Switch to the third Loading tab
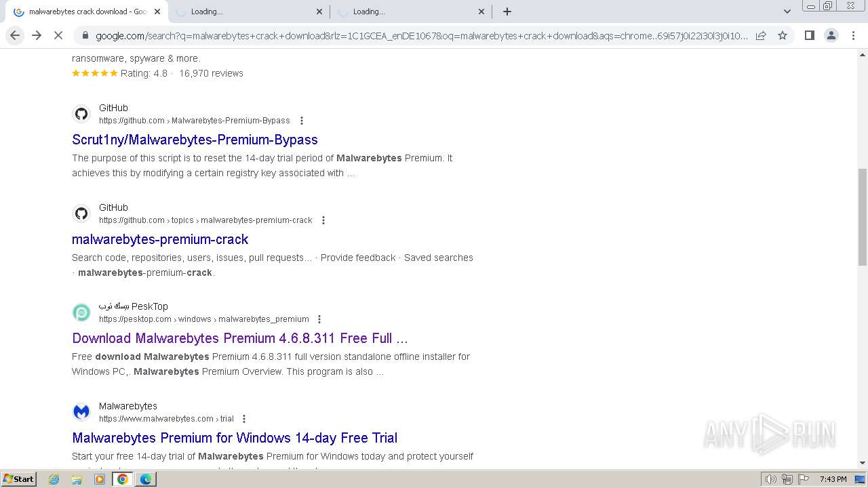The width and height of the screenshot is (868, 488). tap(410, 12)
